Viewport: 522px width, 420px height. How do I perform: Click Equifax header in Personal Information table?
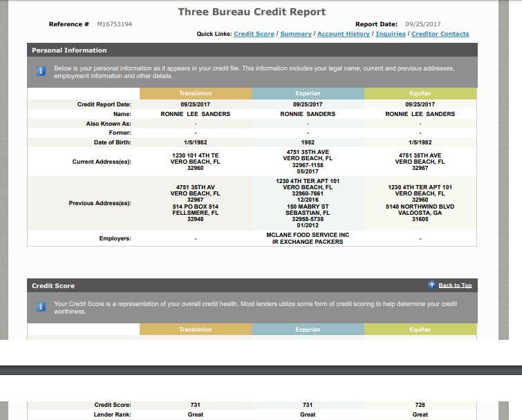(x=420, y=93)
